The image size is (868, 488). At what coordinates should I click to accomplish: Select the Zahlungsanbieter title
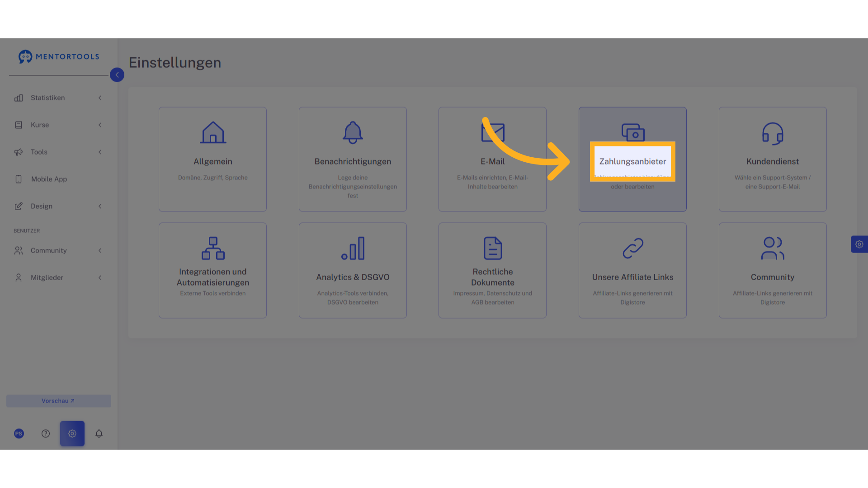(x=633, y=162)
